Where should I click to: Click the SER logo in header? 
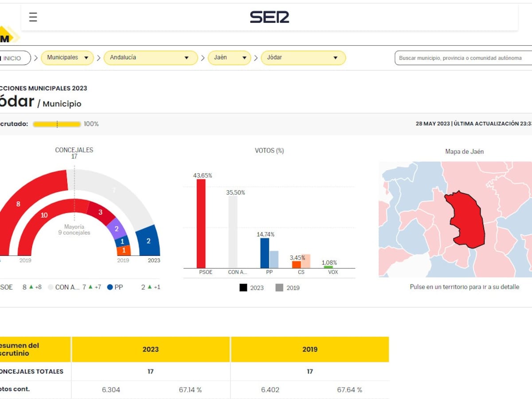(269, 17)
